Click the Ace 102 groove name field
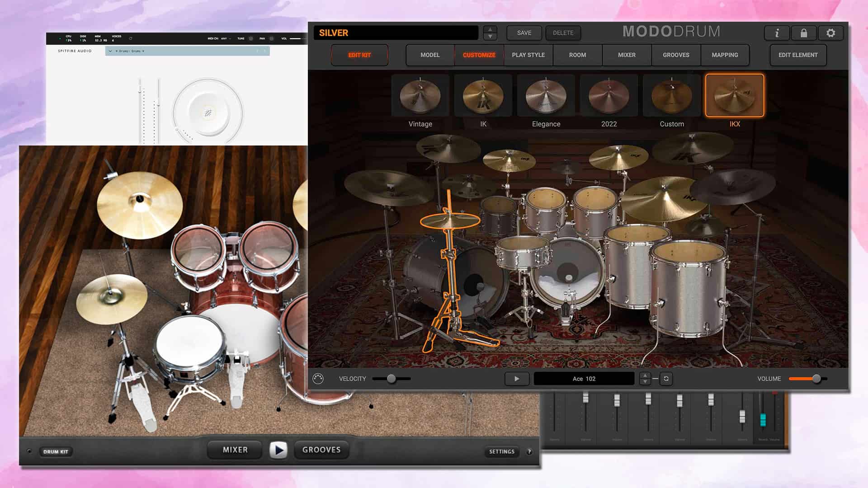Viewport: 868px width, 488px height. tap(584, 379)
